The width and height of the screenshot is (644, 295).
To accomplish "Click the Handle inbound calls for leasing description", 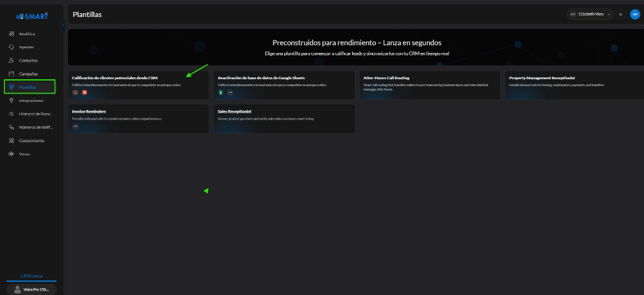I will pyautogui.click(x=557, y=85).
